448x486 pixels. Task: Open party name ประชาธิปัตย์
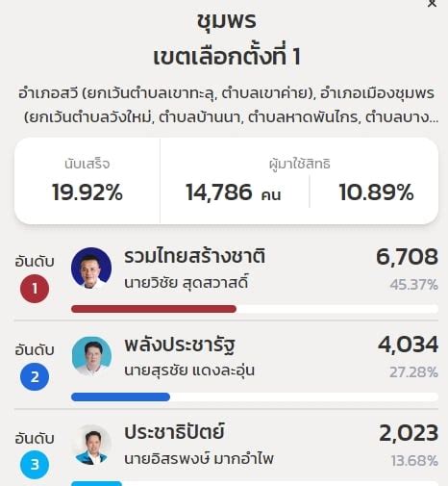tap(174, 432)
